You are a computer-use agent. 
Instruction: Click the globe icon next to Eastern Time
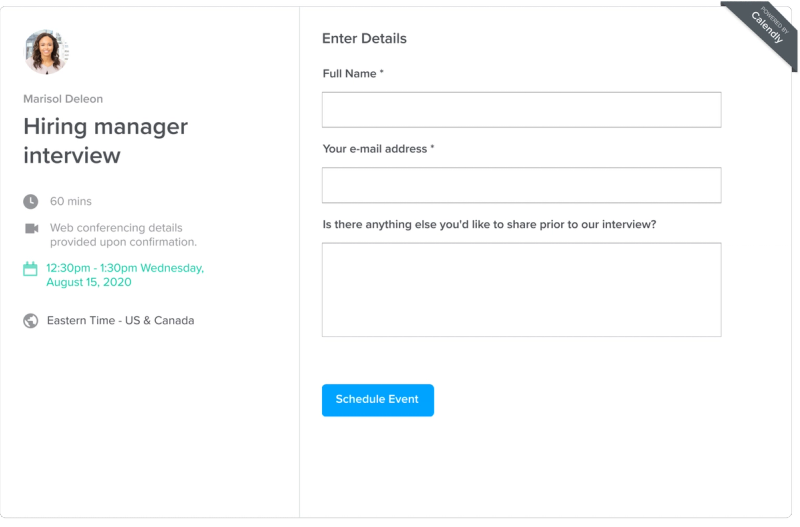pyautogui.click(x=31, y=321)
